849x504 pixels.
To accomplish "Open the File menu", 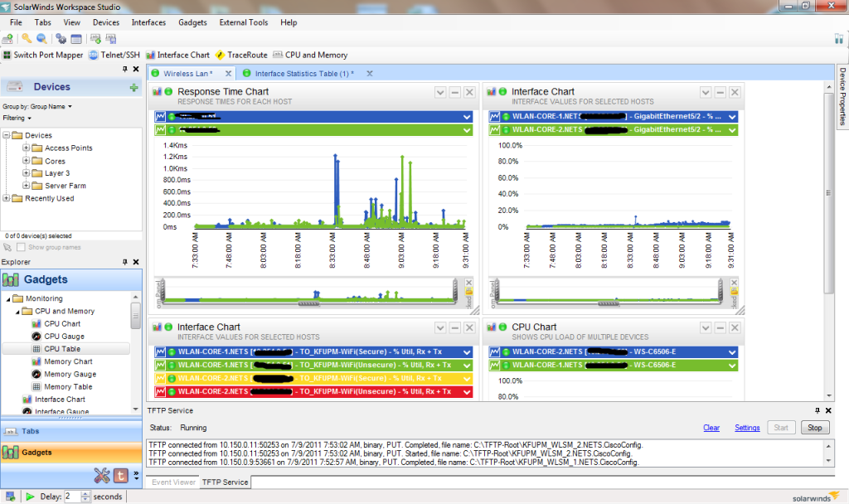I will [x=17, y=22].
